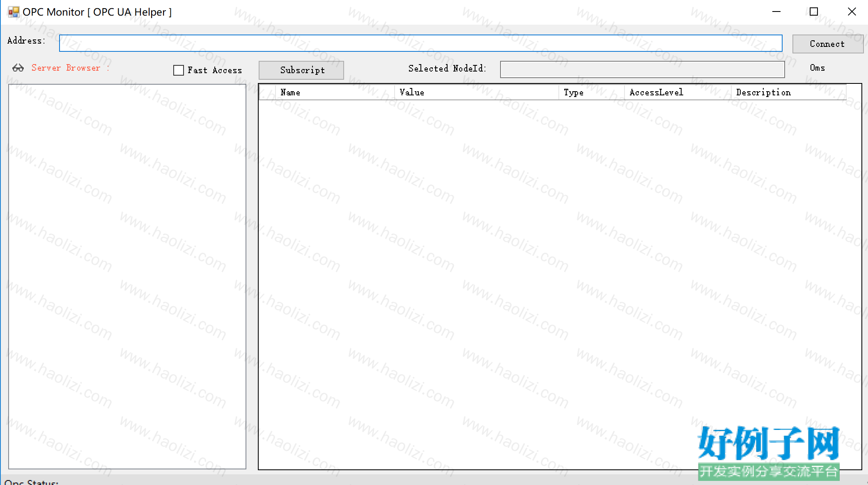This screenshot has width=868, height=485.
Task: Click the Subscript button
Action: coord(301,70)
